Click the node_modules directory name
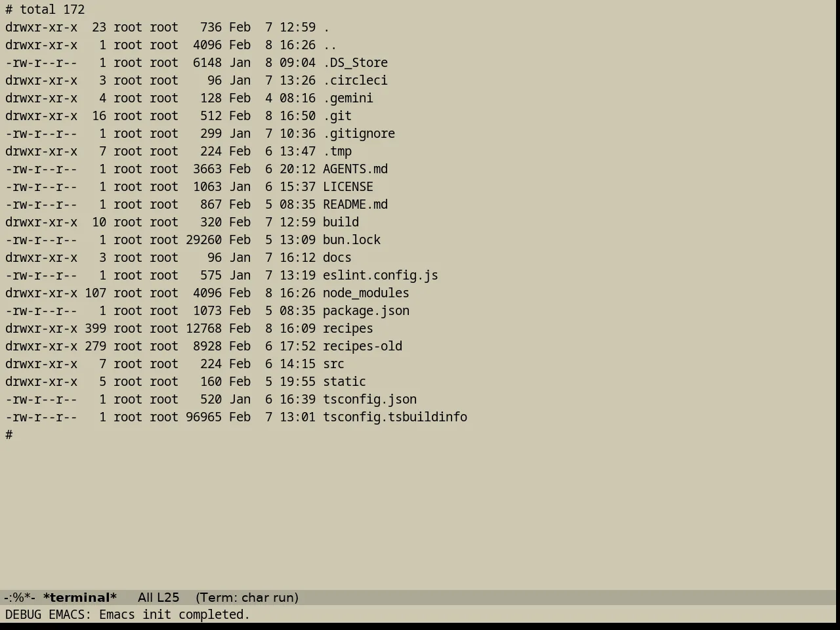 [366, 293]
